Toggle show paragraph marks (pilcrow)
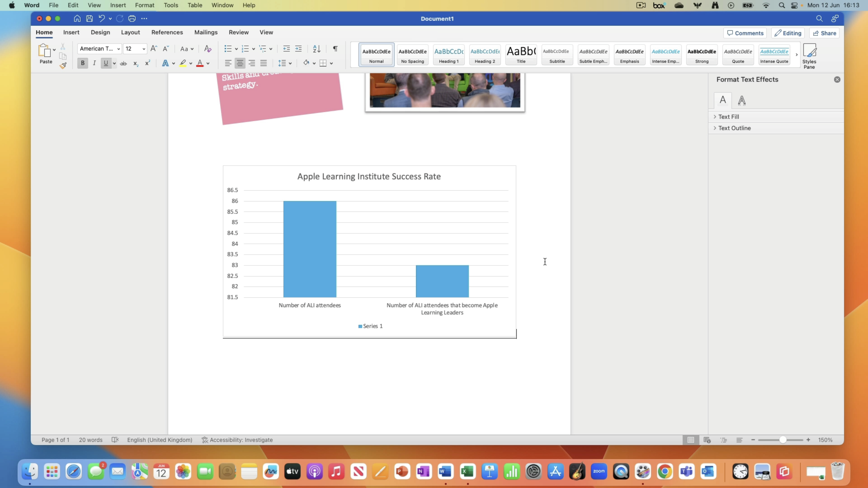Viewport: 868px width, 488px height. (335, 48)
